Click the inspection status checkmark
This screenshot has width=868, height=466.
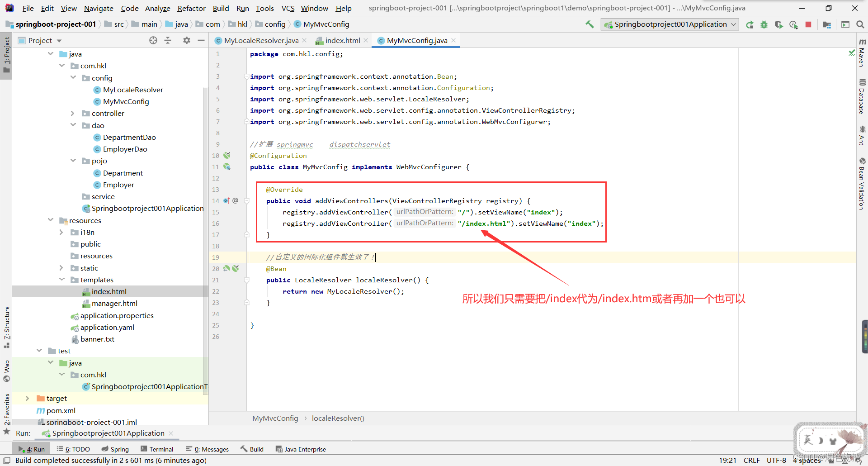point(852,53)
